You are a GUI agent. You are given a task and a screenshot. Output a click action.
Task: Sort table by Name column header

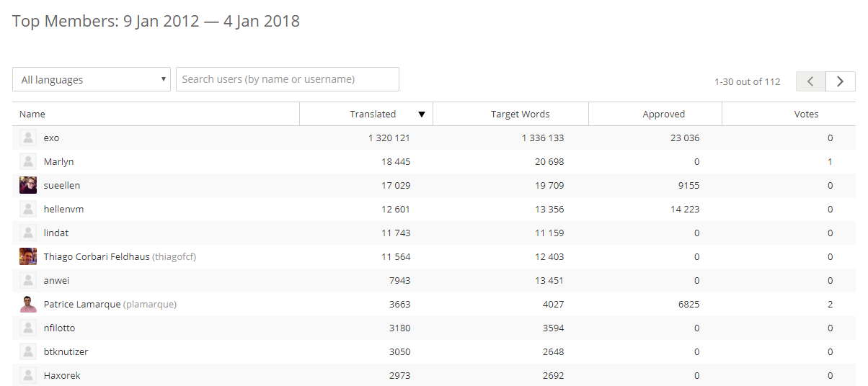32,114
